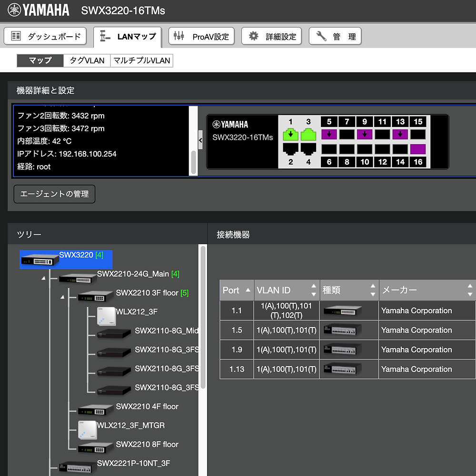The height and width of the screenshot is (476, 476).
Task: Click device type icon in Port 1.5 row
Action: pyautogui.click(x=342, y=330)
